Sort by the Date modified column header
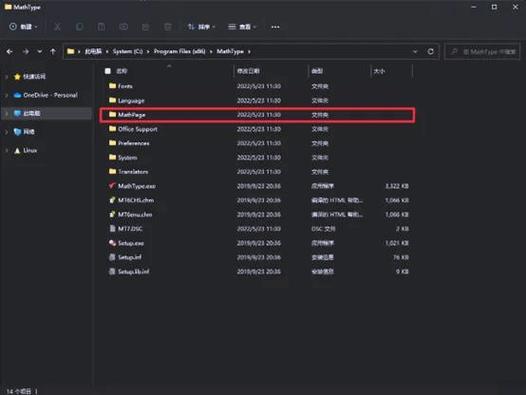Viewport: 526px width, 395px height. tap(248, 71)
